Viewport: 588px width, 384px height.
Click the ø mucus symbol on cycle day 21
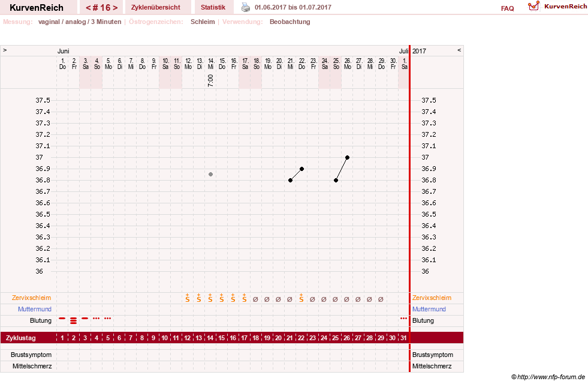tap(290, 299)
